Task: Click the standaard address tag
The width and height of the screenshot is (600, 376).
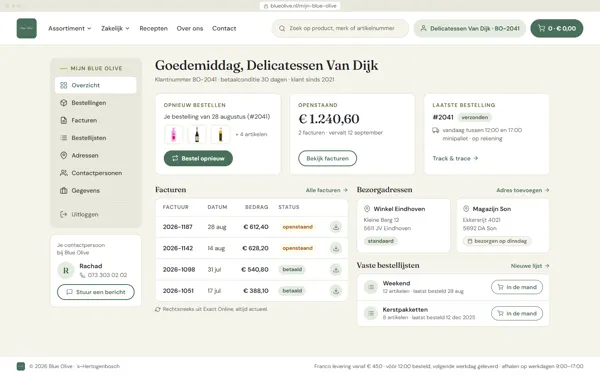Action: click(x=380, y=241)
